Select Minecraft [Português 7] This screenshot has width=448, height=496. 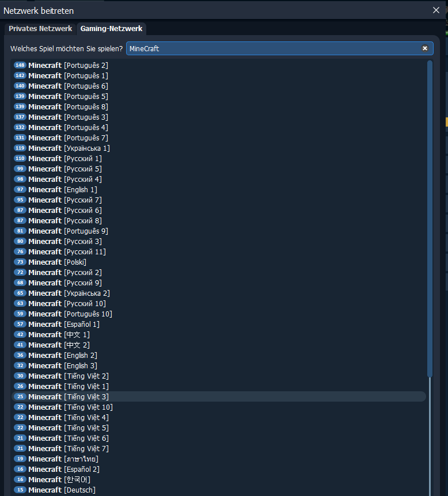point(219,138)
